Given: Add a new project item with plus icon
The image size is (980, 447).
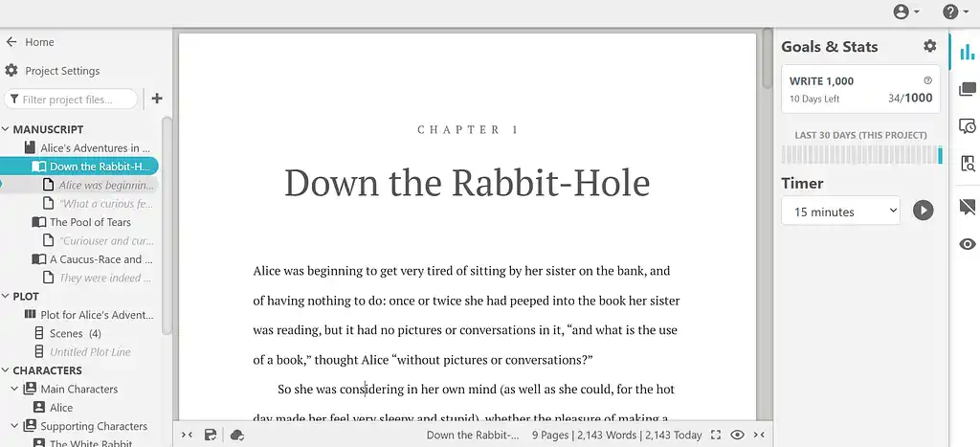Looking at the screenshot, I should (x=157, y=99).
